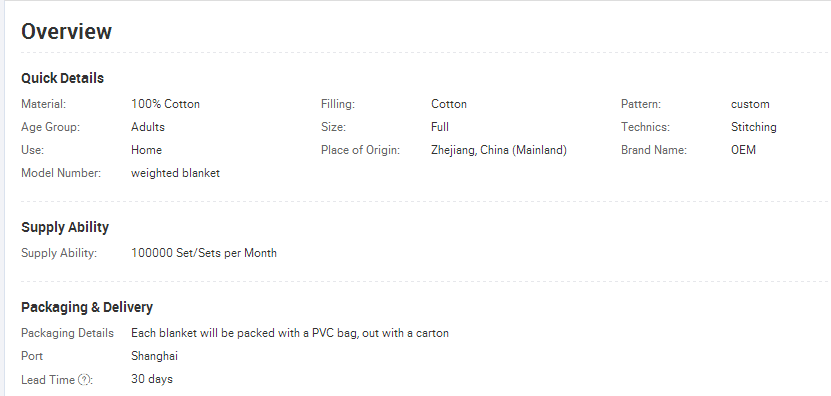Click the custom pattern value
The width and height of the screenshot is (831, 396).
[750, 104]
